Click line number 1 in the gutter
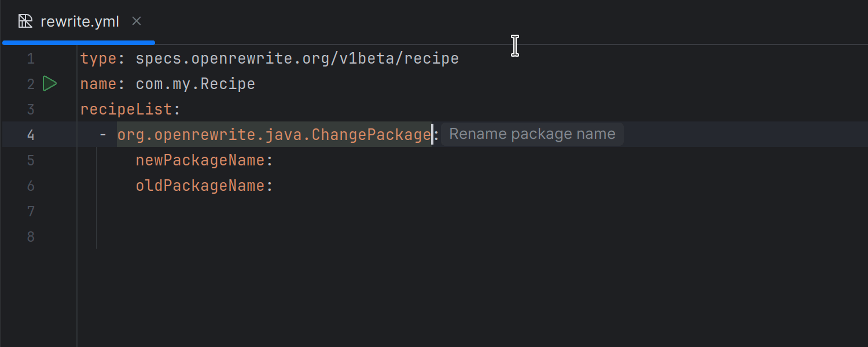868x347 pixels. [31, 58]
